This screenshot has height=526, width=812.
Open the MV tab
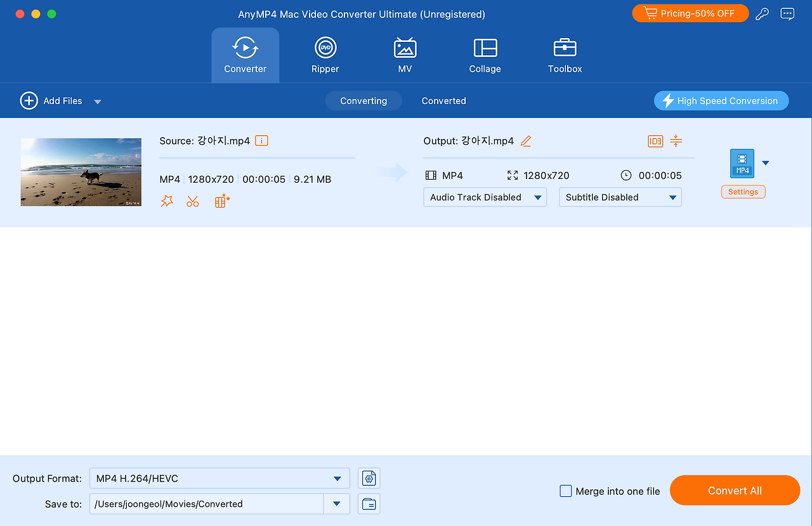405,55
